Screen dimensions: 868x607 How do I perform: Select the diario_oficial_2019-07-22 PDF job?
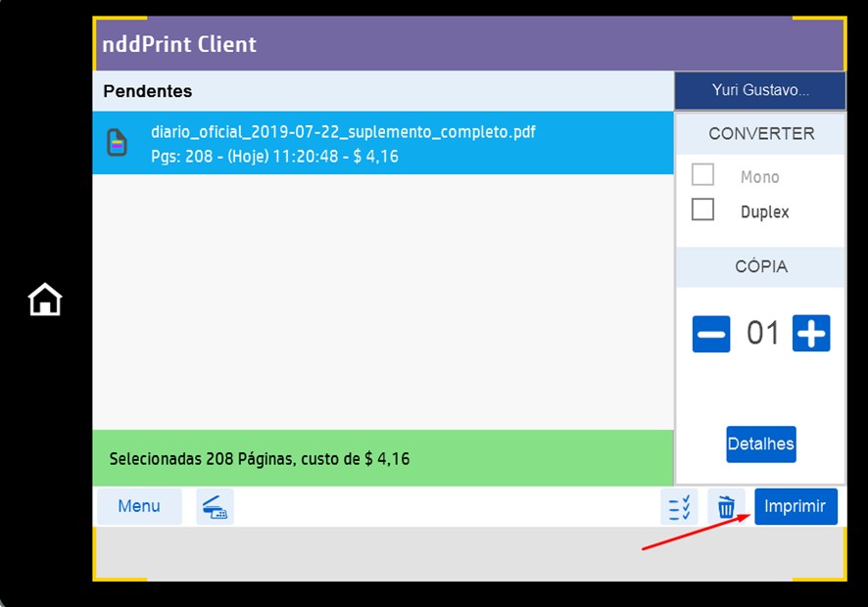click(x=383, y=143)
